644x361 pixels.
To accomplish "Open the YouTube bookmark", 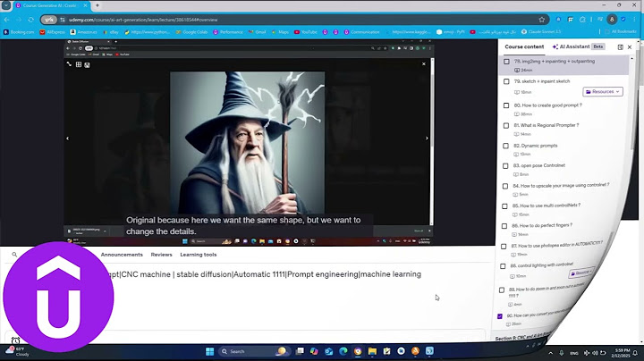I will point(306,32).
